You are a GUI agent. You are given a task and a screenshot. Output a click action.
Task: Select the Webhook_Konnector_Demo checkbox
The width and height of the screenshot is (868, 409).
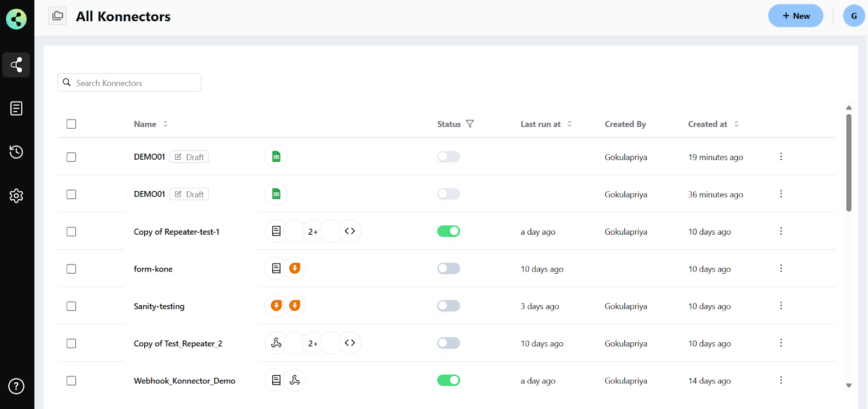coord(71,381)
